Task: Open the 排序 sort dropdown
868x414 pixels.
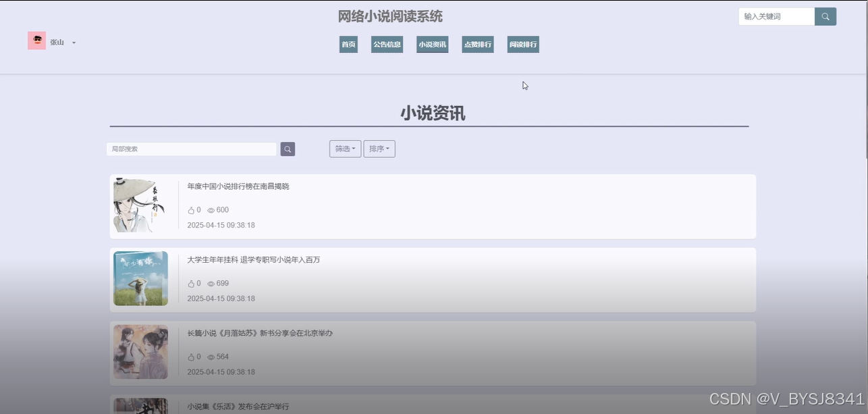Action: point(379,149)
